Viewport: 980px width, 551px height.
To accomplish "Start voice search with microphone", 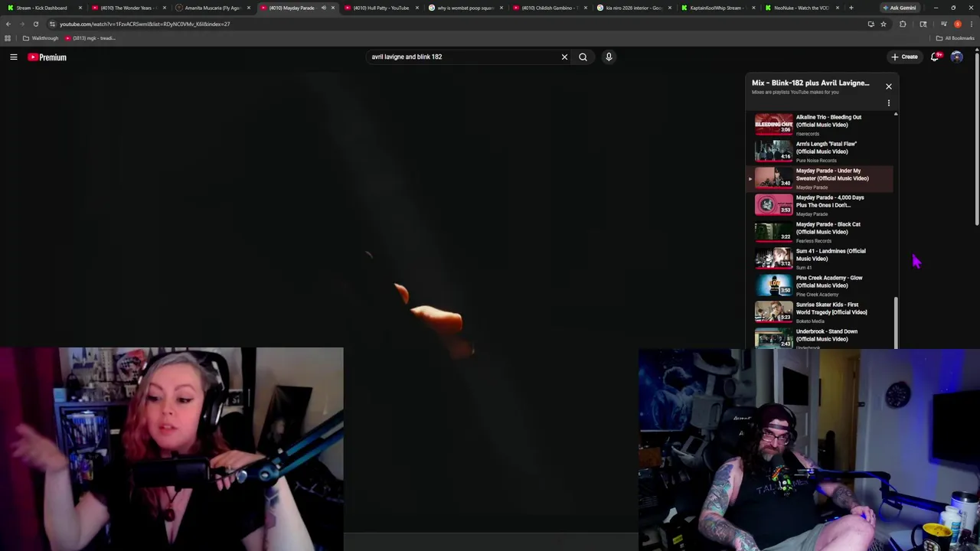I will click(x=609, y=57).
